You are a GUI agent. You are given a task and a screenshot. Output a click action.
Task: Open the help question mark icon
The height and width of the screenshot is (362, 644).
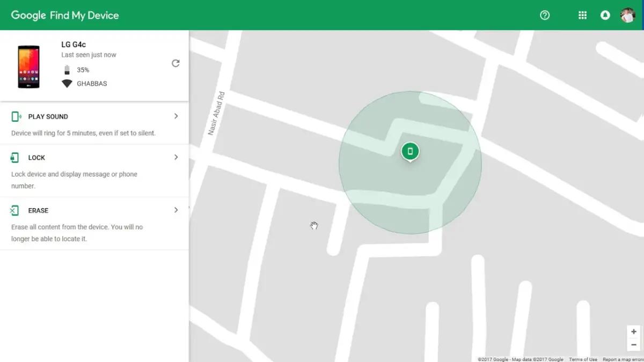click(545, 16)
